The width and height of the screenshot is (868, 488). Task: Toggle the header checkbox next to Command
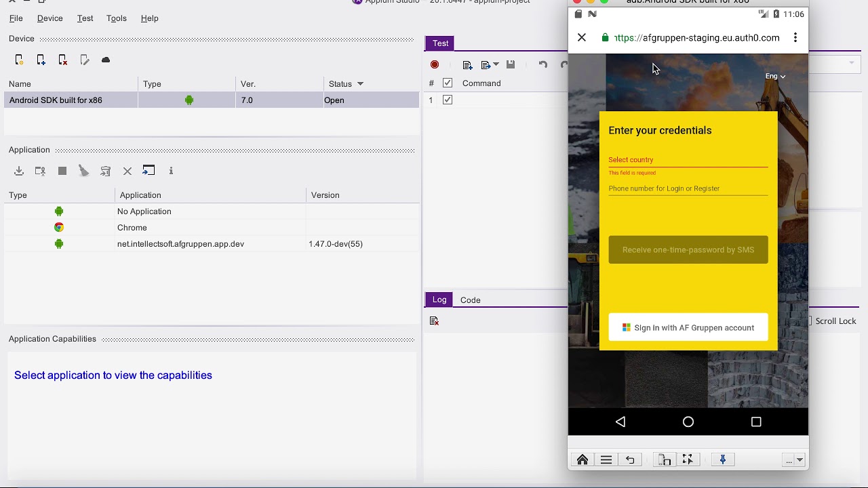[448, 83]
